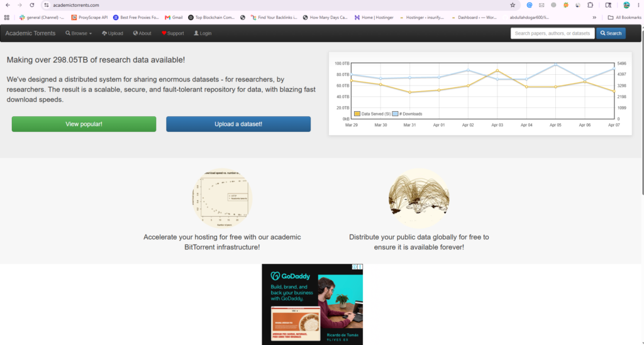Expand the Browse dropdown menu

click(x=79, y=33)
